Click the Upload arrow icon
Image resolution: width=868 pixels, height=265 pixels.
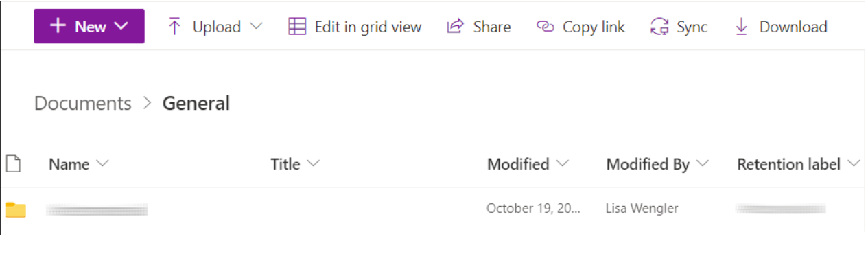pos(175,27)
